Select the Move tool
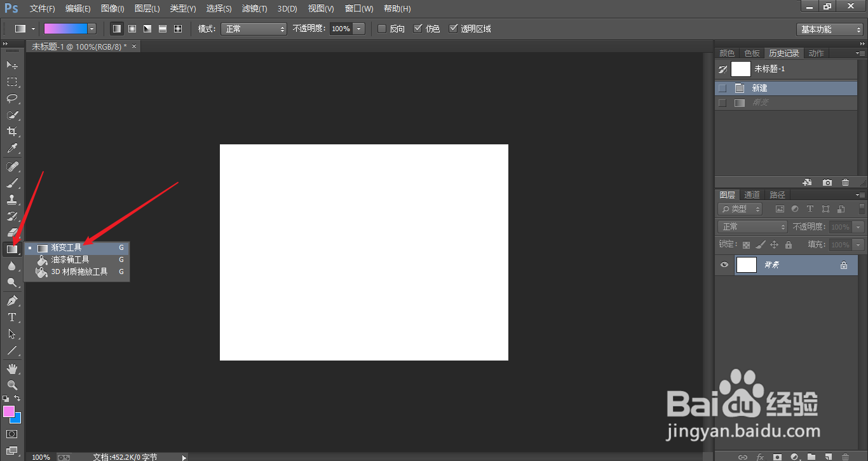868x461 pixels. tap(12, 65)
